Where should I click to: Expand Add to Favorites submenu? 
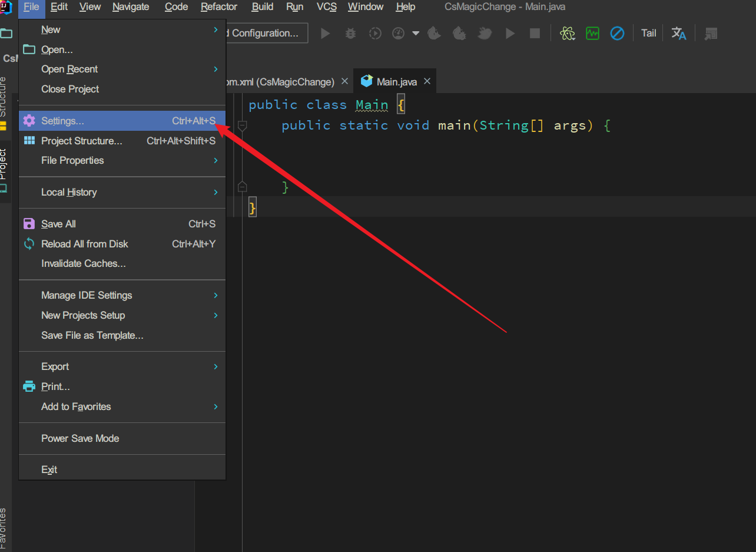[122, 406]
